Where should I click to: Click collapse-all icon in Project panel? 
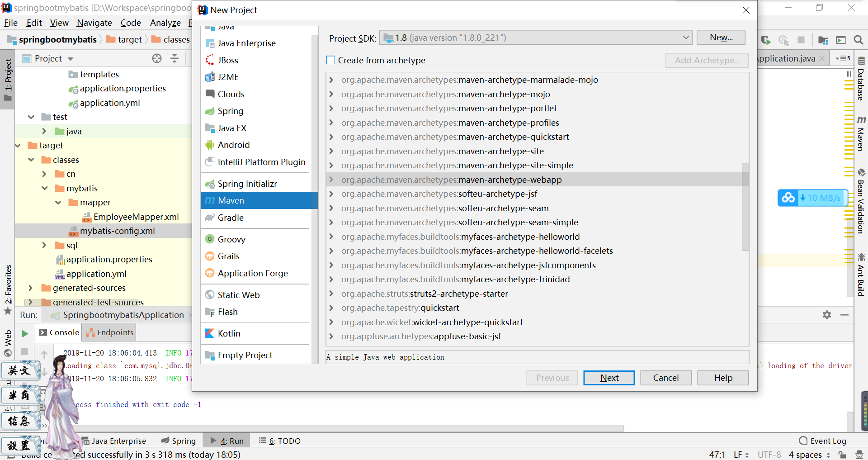pos(175,58)
